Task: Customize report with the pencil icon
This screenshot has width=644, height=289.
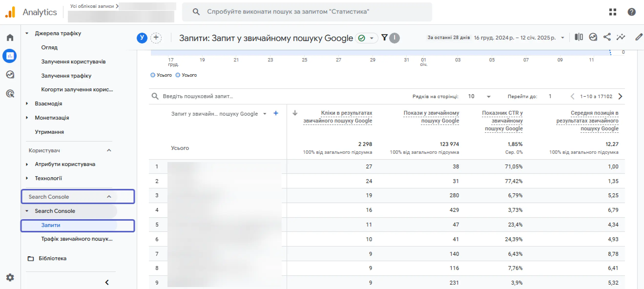Action: point(639,37)
